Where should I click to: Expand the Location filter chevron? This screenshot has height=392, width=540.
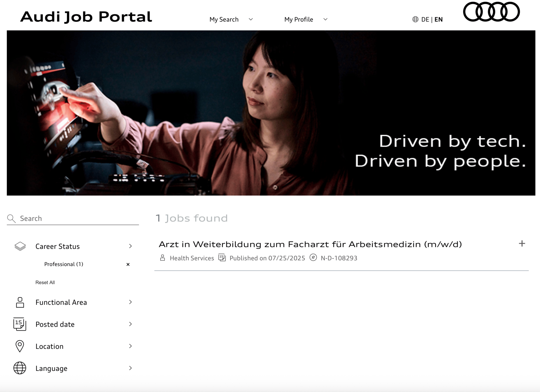(x=130, y=346)
